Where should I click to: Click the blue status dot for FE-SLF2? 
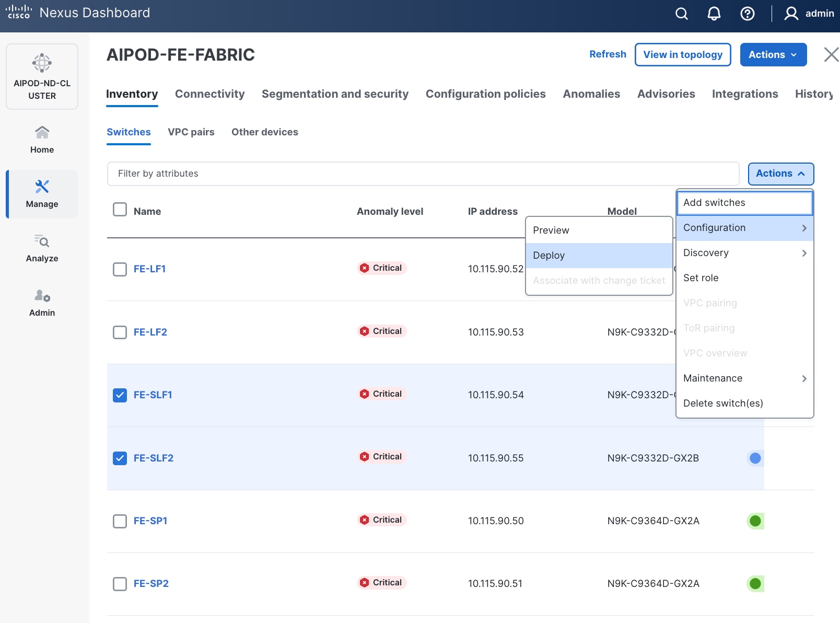tap(755, 458)
